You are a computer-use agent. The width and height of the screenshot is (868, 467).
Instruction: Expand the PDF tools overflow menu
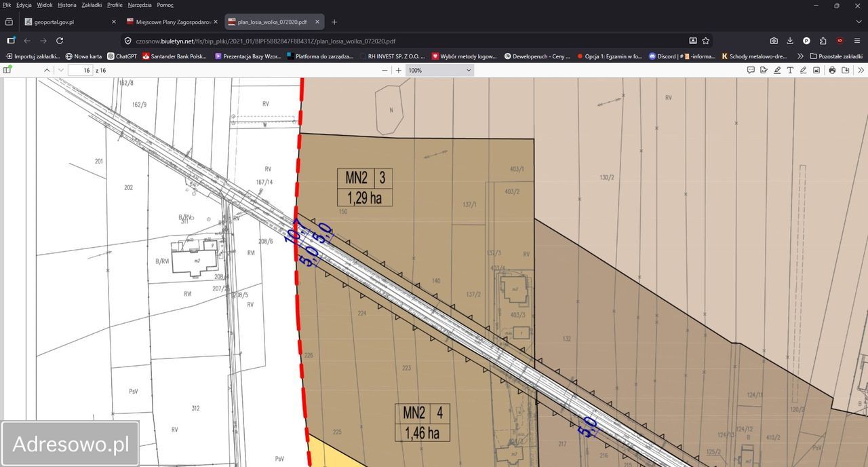pos(861,70)
